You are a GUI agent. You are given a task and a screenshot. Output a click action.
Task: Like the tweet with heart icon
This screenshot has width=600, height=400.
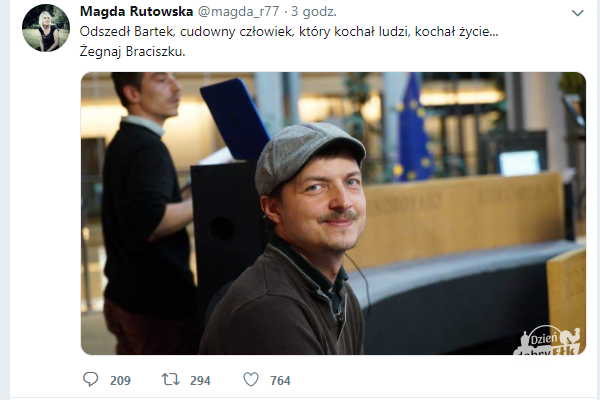pos(251,379)
